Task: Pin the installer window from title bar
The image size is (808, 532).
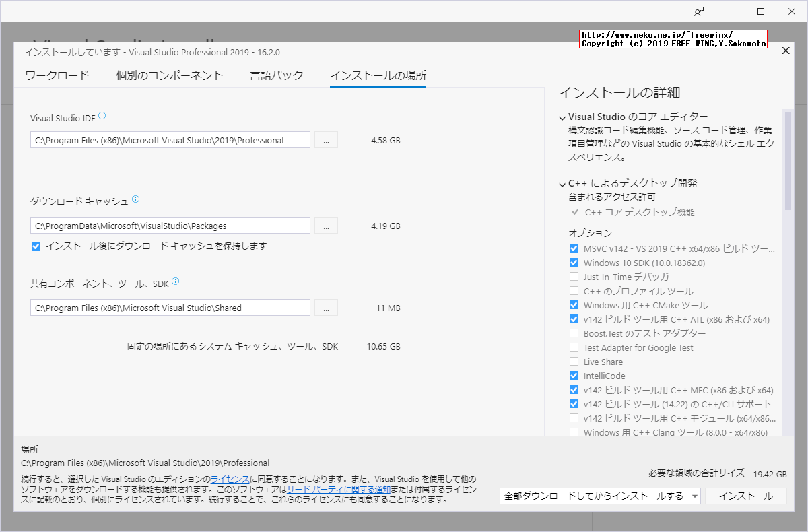Action: pyautogui.click(x=699, y=11)
